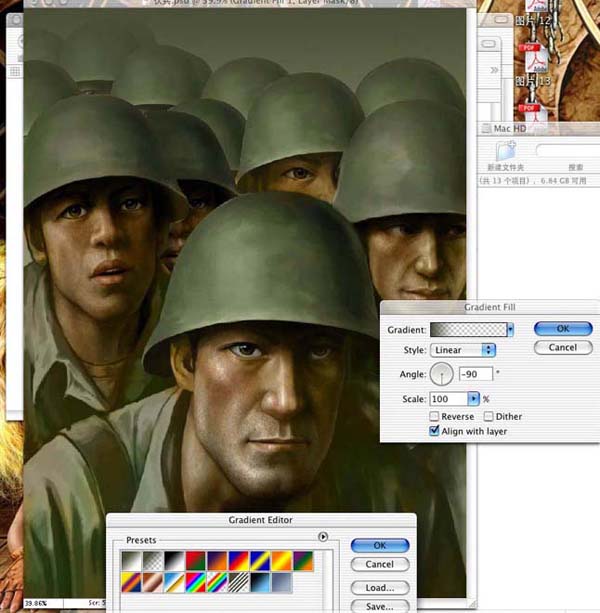
Task: Click OK in the Gradient Editor dialog
Action: (380, 545)
